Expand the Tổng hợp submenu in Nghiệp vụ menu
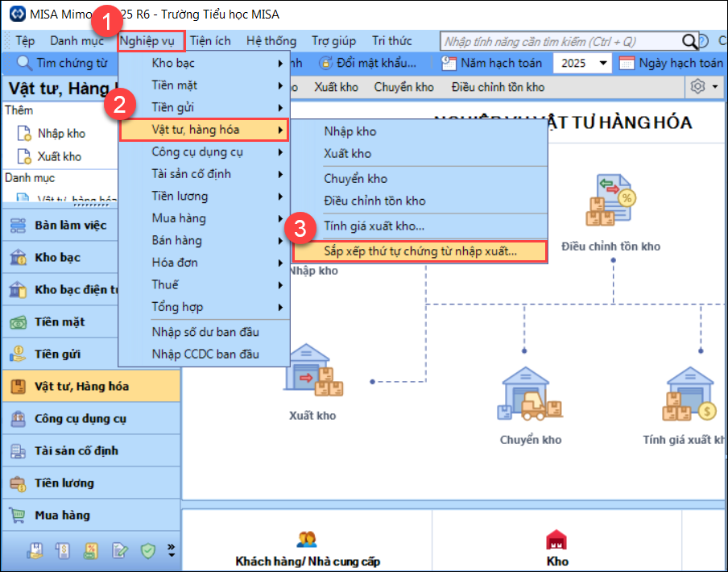 pyautogui.click(x=204, y=307)
